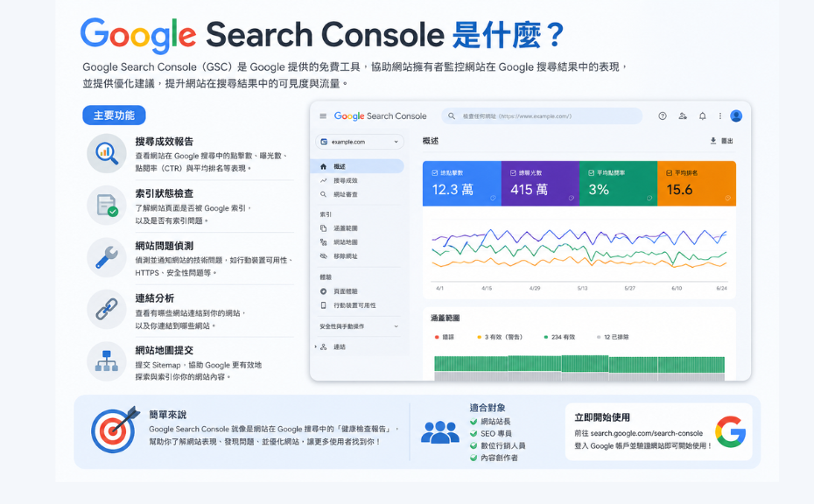Click the 主要功能 blue pill button
814x504 pixels.
[x=114, y=115]
